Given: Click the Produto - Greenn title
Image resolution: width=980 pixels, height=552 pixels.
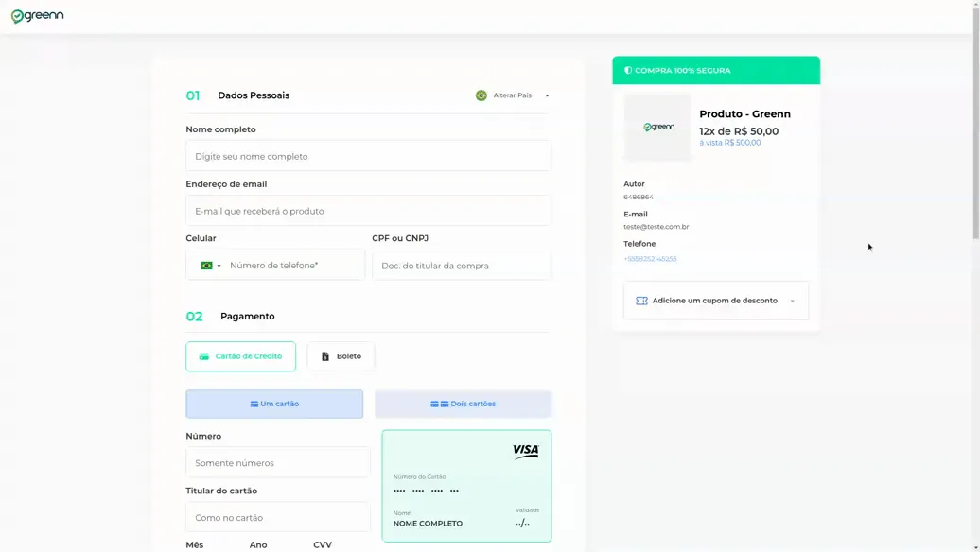Looking at the screenshot, I should coord(745,114).
